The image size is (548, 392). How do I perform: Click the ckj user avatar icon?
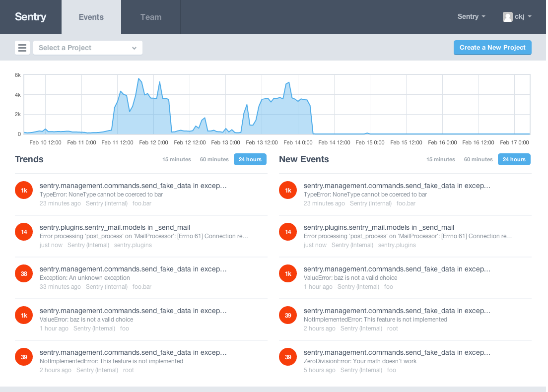(507, 17)
